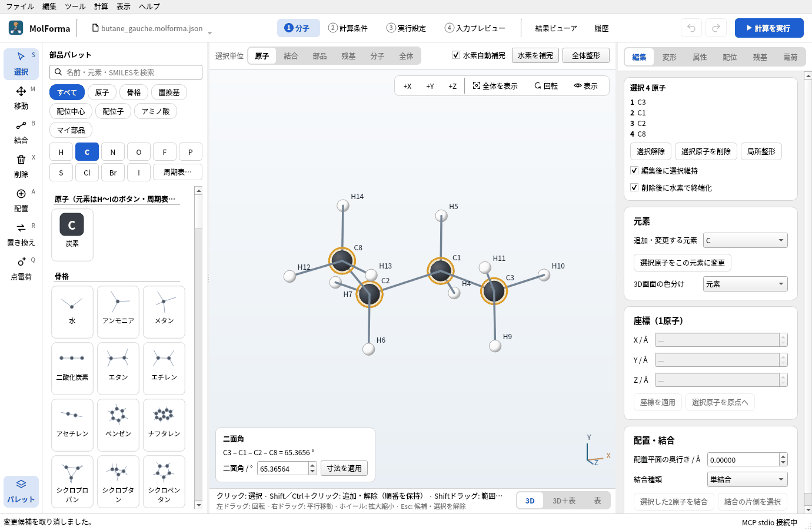Click 全体を表示 fit-view button
This screenshot has height=530, width=812.
pos(495,86)
